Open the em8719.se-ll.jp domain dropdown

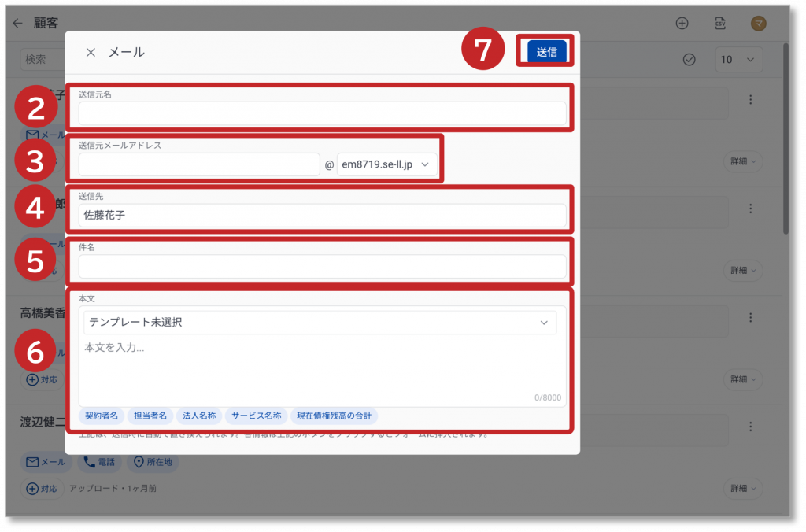[386, 164]
